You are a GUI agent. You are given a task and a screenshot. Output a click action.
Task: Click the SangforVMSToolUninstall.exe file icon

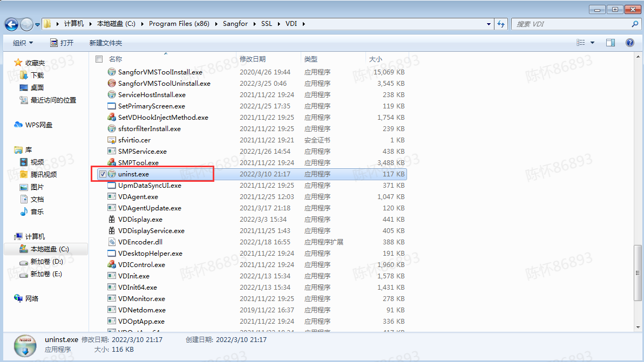(112, 83)
